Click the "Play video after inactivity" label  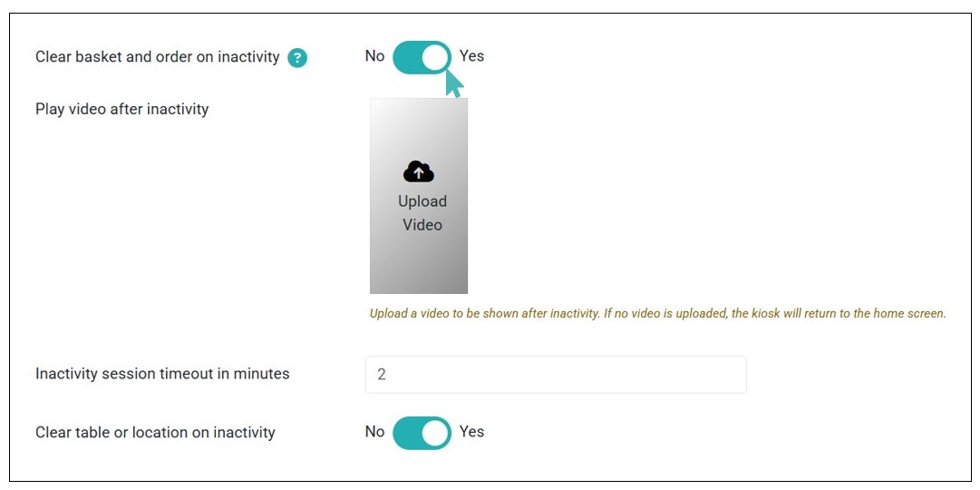pyautogui.click(x=121, y=109)
